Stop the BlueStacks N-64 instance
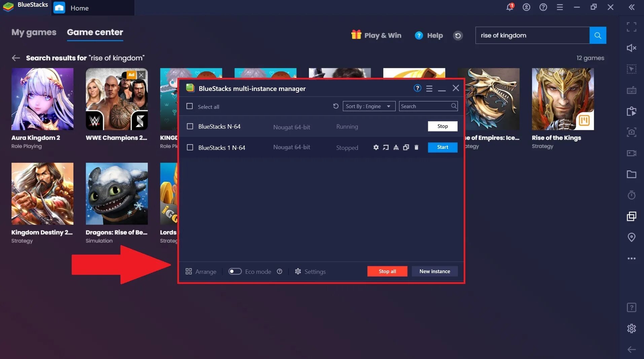This screenshot has width=644, height=359. [442, 126]
